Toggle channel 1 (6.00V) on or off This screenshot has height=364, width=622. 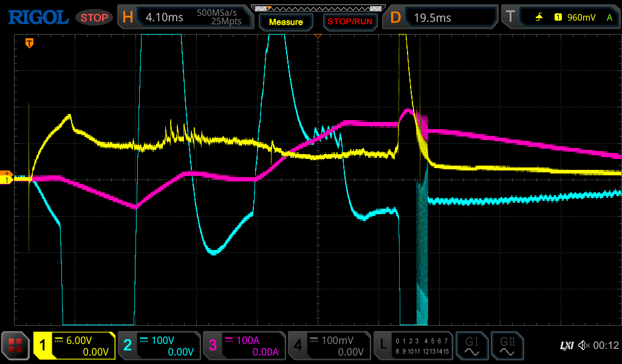click(x=74, y=346)
